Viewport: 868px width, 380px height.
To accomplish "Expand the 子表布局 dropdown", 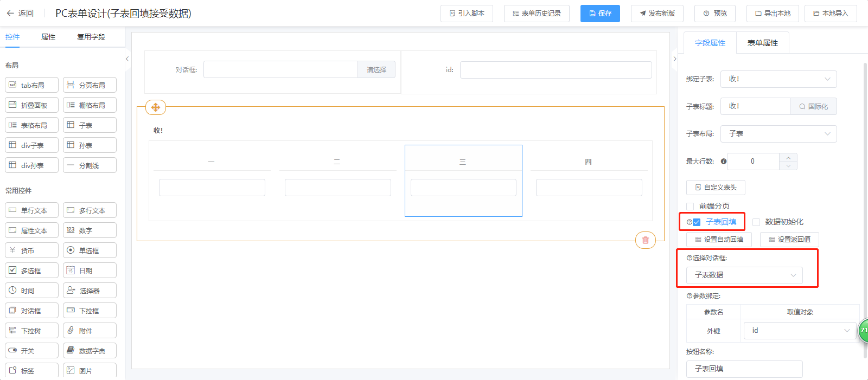I will [x=778, y=134].
